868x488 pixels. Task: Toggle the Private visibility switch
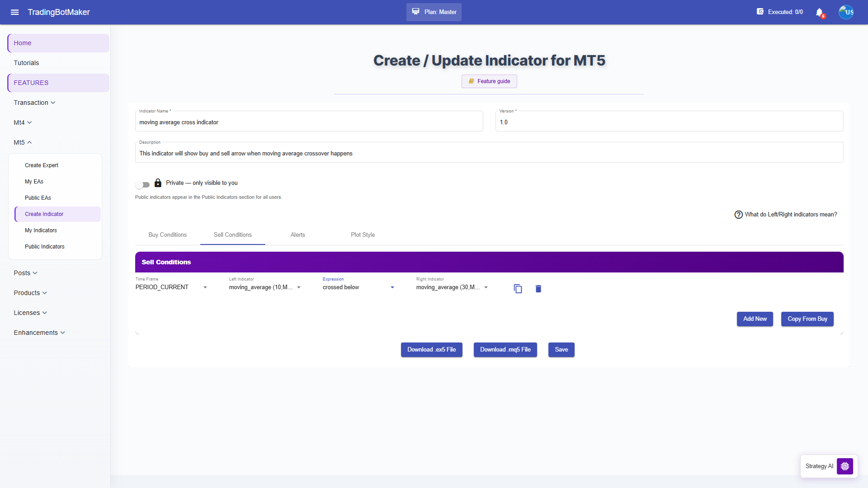pyautogui.click(x=142, y=184)
